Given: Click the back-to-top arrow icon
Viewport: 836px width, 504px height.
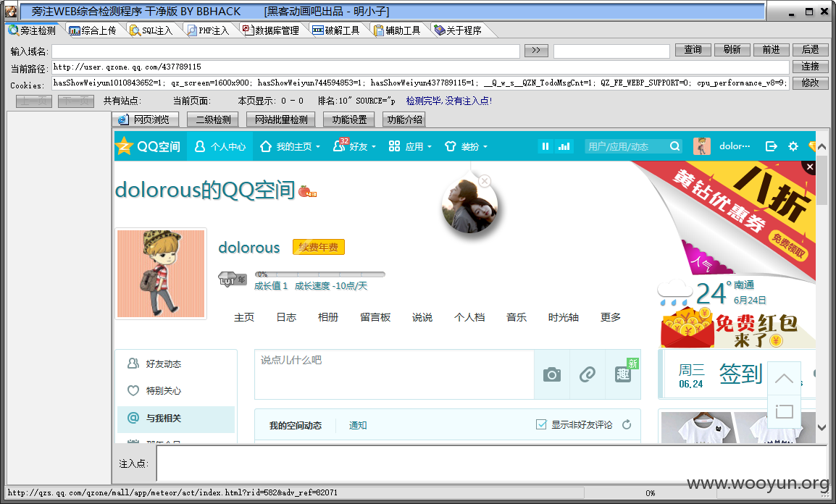Looking at the screenshot, I should [x=784, y=379].
